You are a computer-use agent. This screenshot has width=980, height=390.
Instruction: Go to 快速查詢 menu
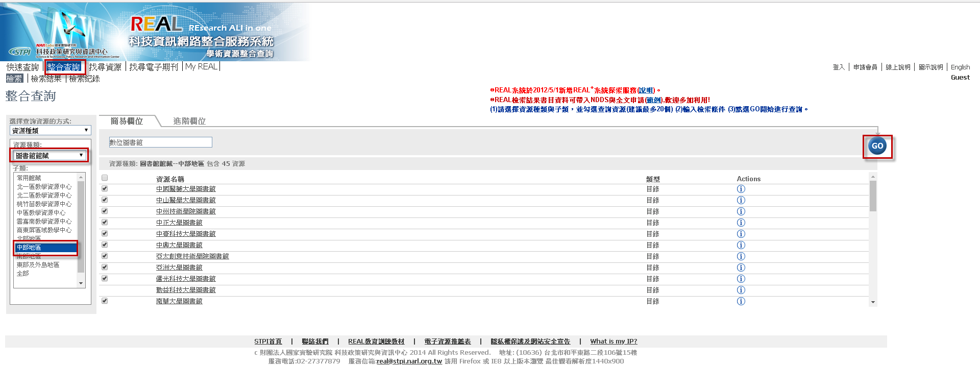[x=22, y=67]
